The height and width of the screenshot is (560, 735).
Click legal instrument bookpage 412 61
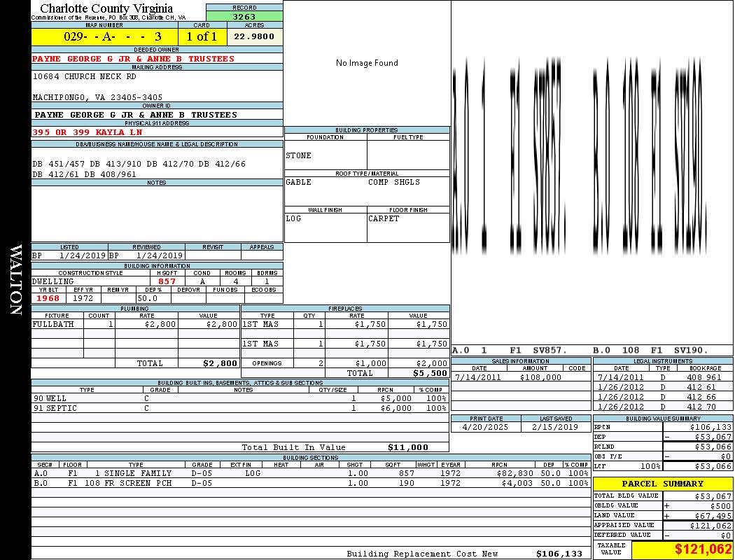701,388
